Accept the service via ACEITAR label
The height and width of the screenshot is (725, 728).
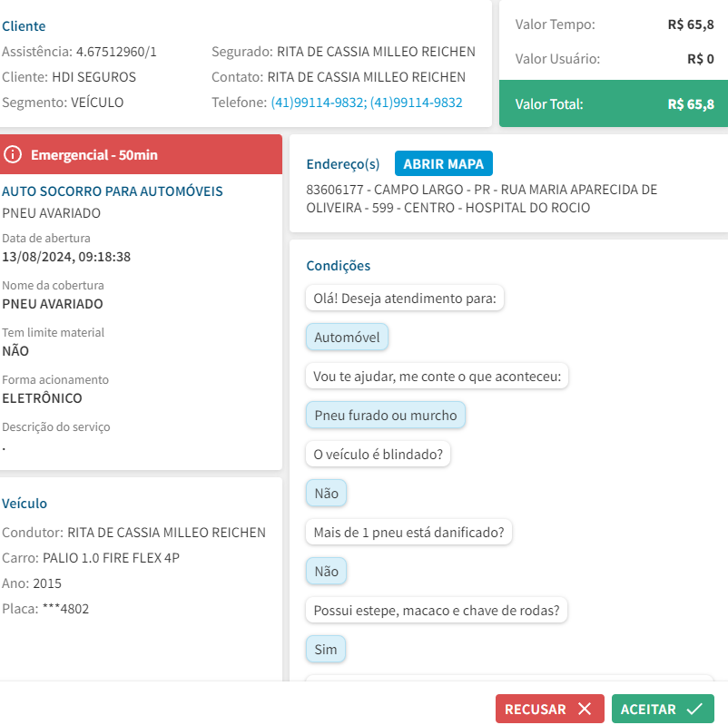point(648,709)
